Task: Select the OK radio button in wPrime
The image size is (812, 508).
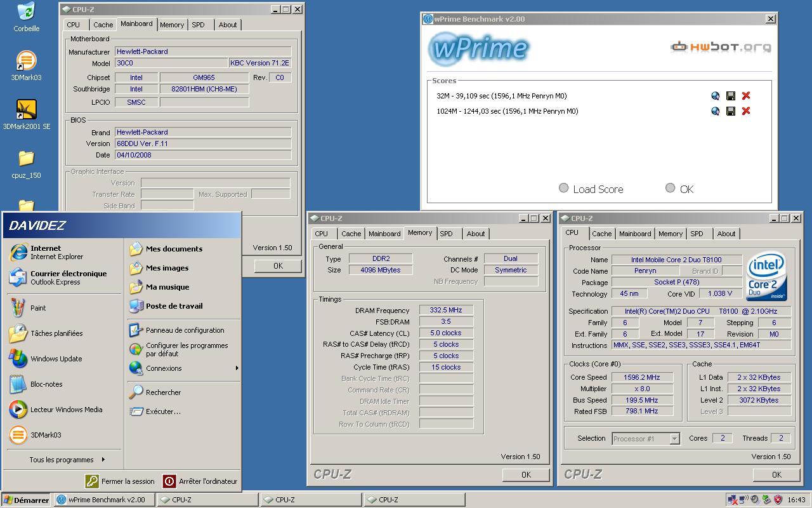Action: pos(670,188)
